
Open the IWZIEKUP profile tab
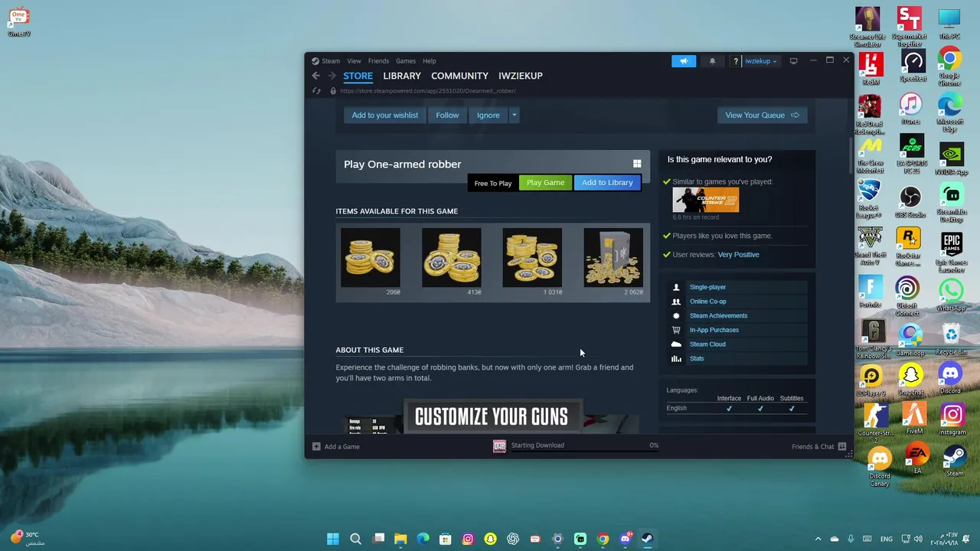pos(521,76)
